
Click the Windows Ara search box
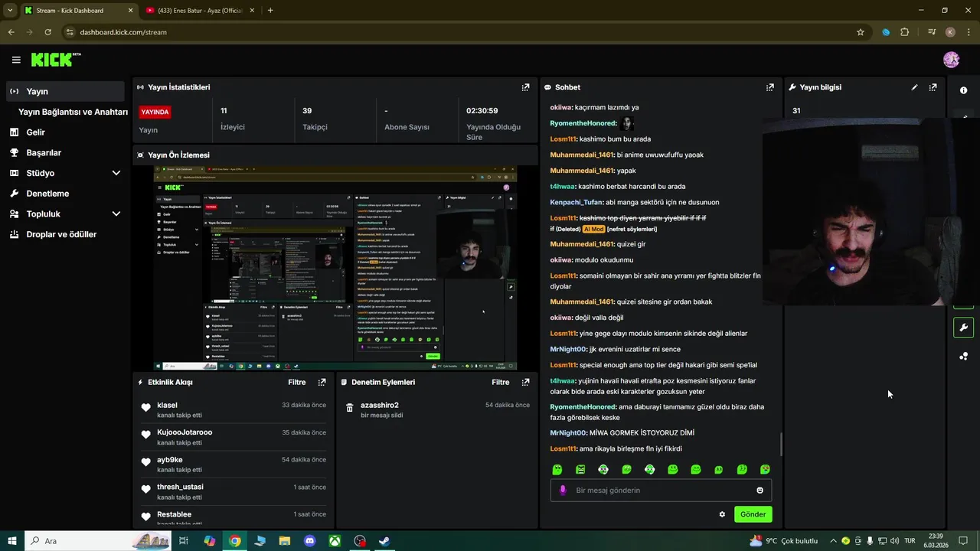click(98, 541)
